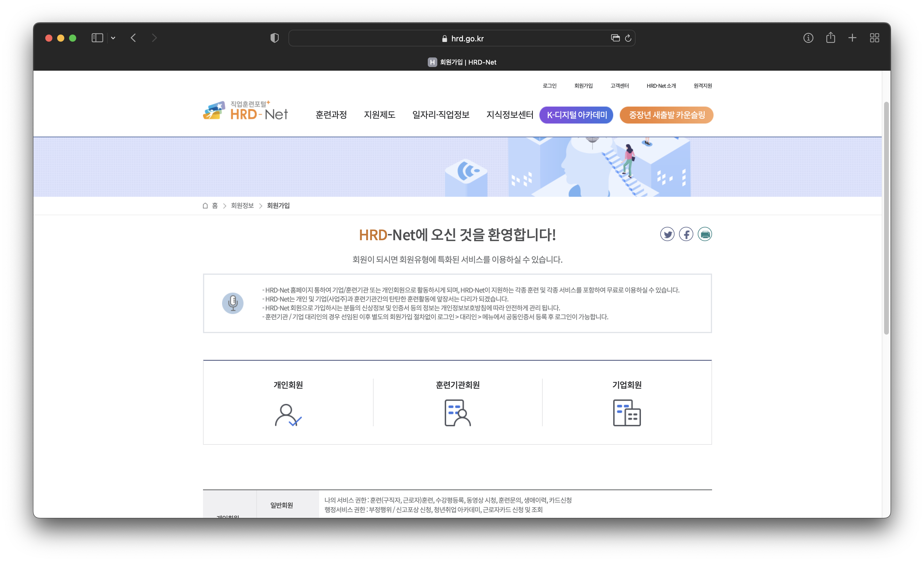Open the 지식정보센터 menu
Viewport: 924px width, 562px height.
click(x=509, y=115)
